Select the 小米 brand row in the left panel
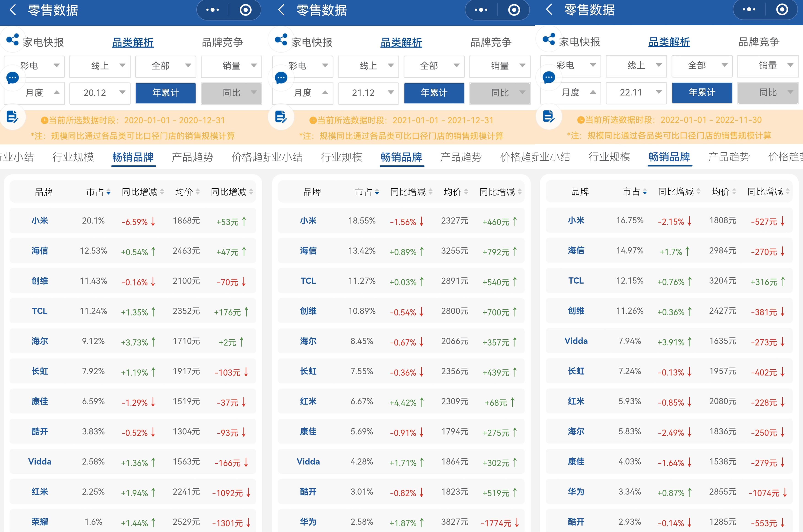Screen dimensions: 803x532 pyautogui.click(x=40, y=221)
